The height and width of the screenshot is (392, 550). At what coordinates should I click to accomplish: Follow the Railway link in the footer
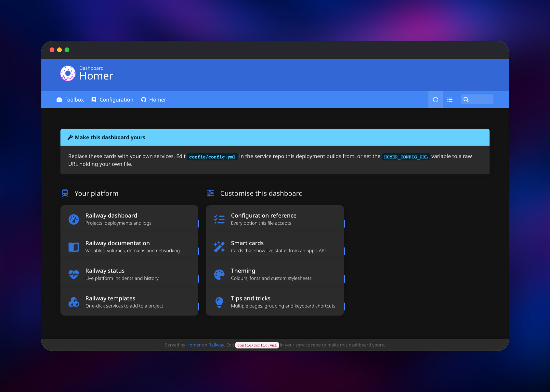click(216, 345)
